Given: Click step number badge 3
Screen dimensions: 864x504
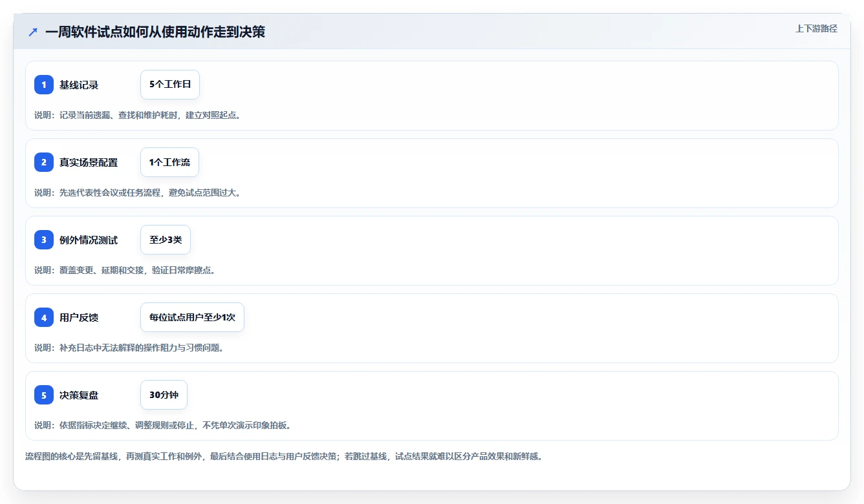Looking at the screenshot, I should click(x=44, y=240).
